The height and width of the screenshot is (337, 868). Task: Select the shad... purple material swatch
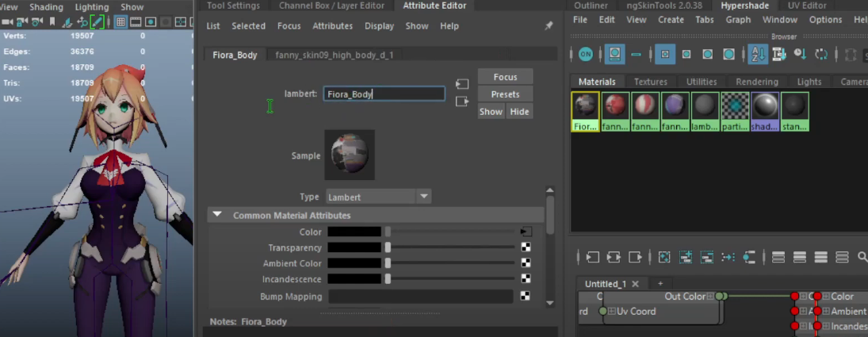tap(764, 112)
